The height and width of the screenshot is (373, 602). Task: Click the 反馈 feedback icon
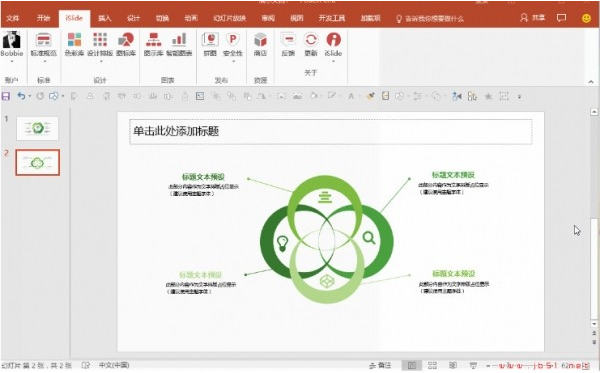click(288, 44)
